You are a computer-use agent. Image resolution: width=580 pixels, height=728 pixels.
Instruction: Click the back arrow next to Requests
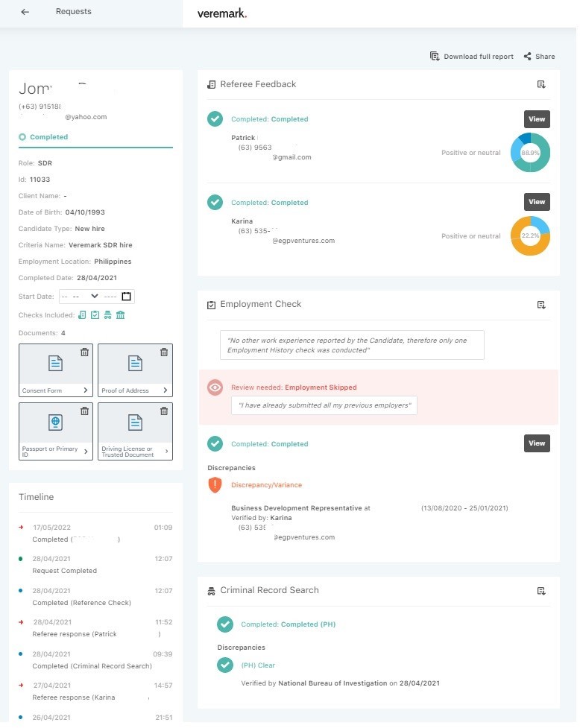coord(25,13)
